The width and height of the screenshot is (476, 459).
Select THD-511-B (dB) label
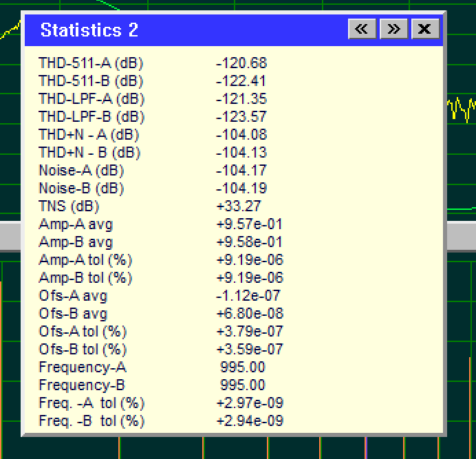pyautogui.click(x=91, y=81)
